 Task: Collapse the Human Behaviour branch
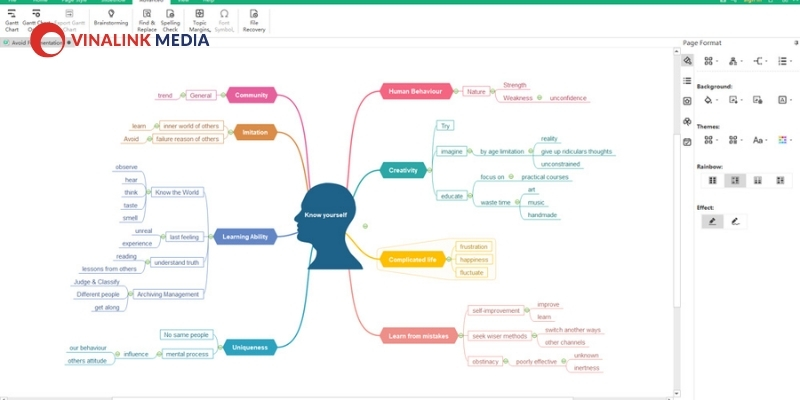coord(456,92)
